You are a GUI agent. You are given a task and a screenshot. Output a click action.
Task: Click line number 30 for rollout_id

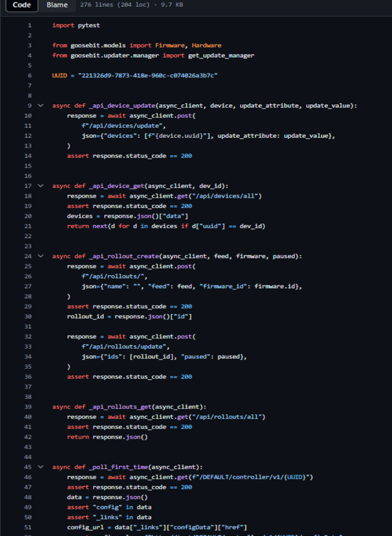pos(28,317)
